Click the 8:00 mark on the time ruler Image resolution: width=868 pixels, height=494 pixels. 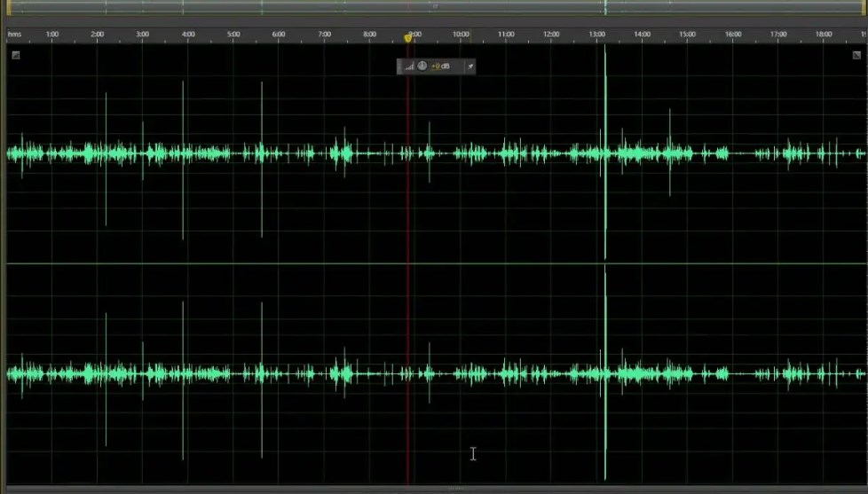370,35
